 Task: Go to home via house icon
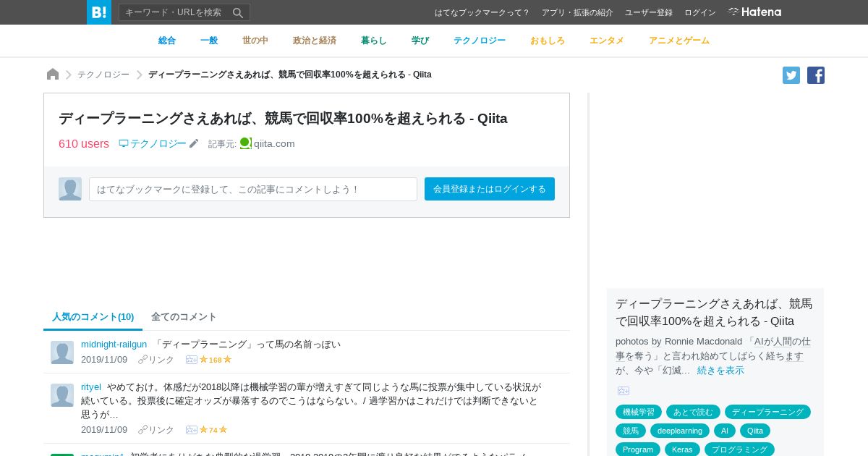(53, 75)
